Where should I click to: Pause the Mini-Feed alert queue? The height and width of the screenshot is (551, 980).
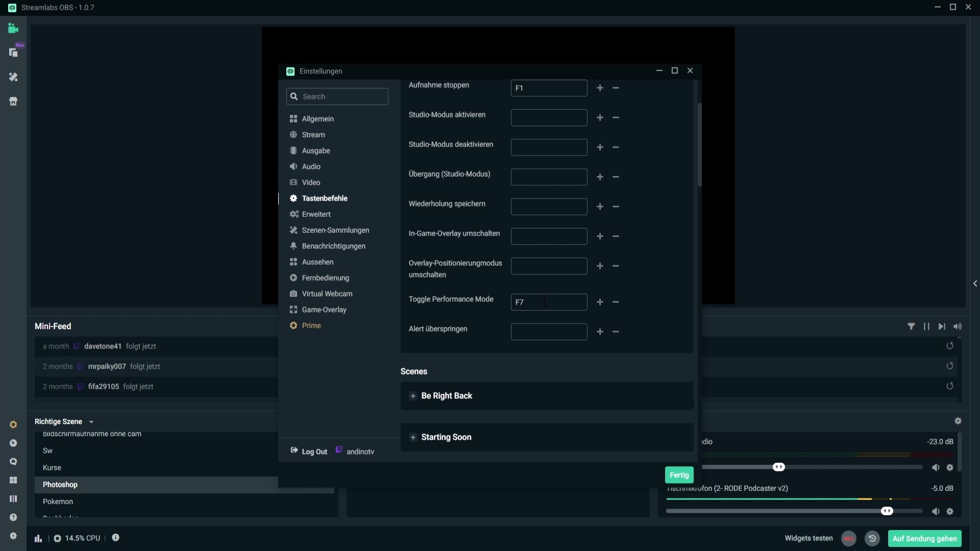click(926, 327)
